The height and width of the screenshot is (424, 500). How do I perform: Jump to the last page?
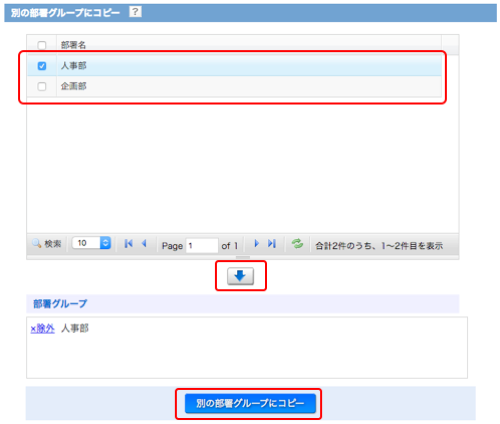tap(272, 244)
